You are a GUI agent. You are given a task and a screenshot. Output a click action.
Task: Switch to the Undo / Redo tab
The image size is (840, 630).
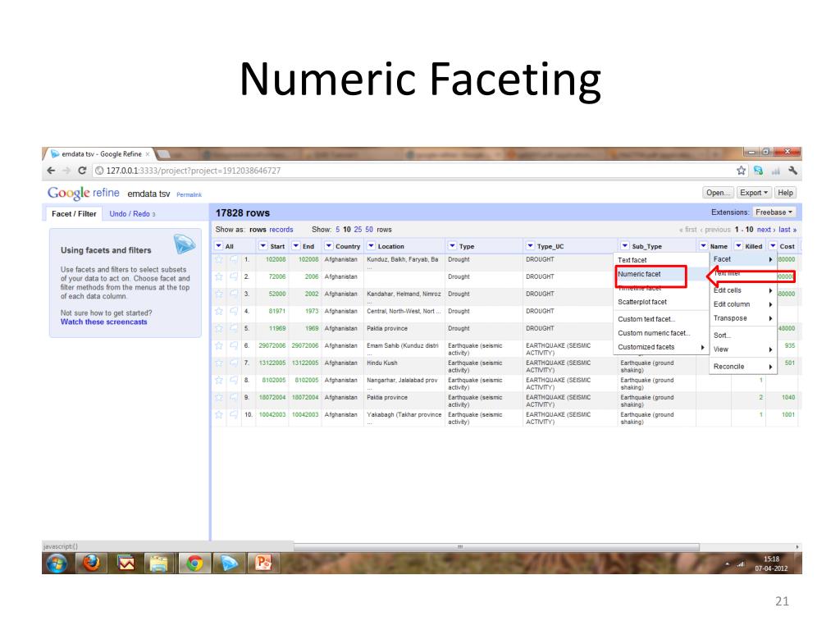click(x=132, y=214)
